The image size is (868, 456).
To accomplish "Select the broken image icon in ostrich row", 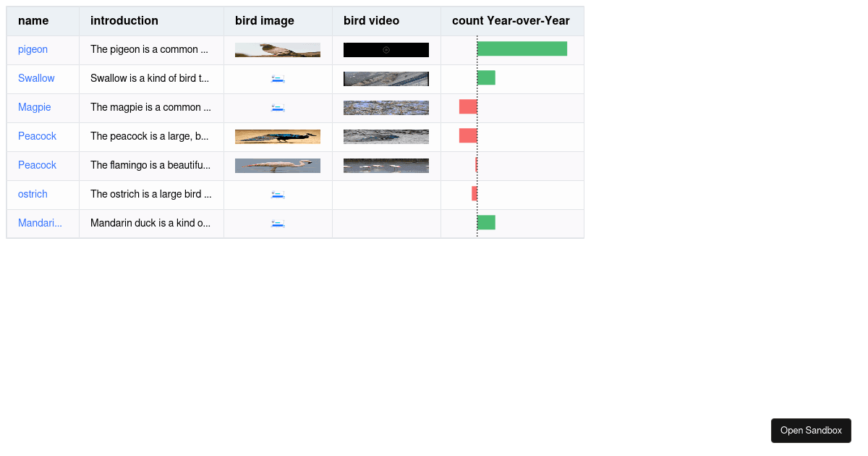I will [x=278, y=195].
